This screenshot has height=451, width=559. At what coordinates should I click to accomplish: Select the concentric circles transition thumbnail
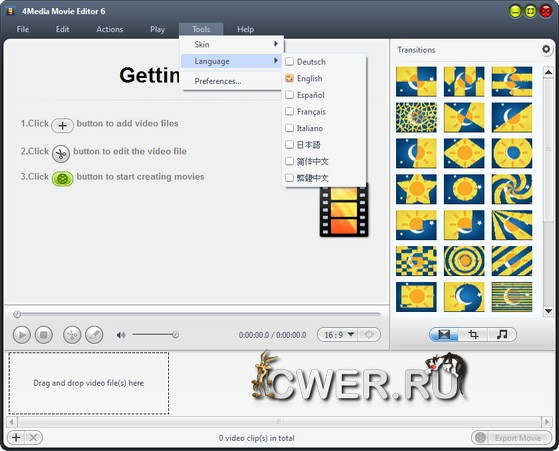464,261
